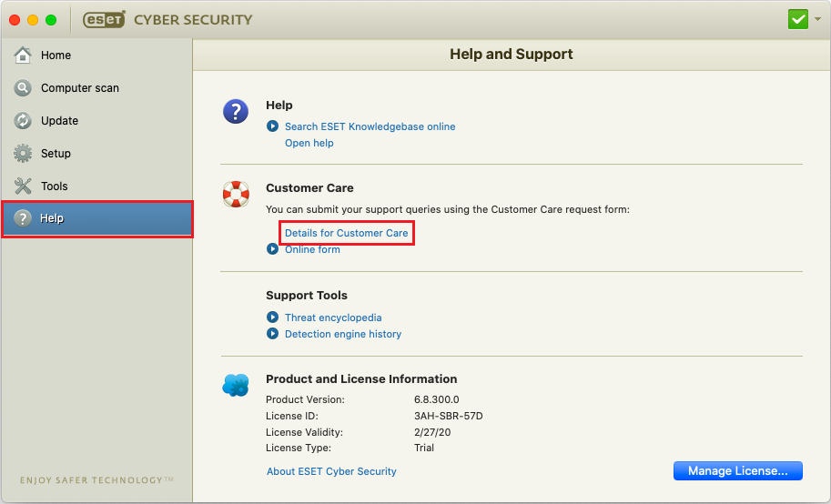Click the License ID value 3AH-SBR-57D

[x=449, y=416]
